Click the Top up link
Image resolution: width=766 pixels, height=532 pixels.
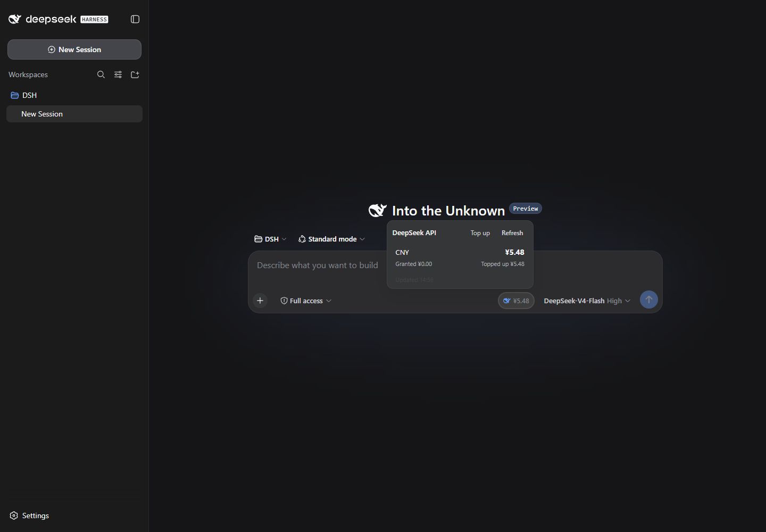[480, 233]
